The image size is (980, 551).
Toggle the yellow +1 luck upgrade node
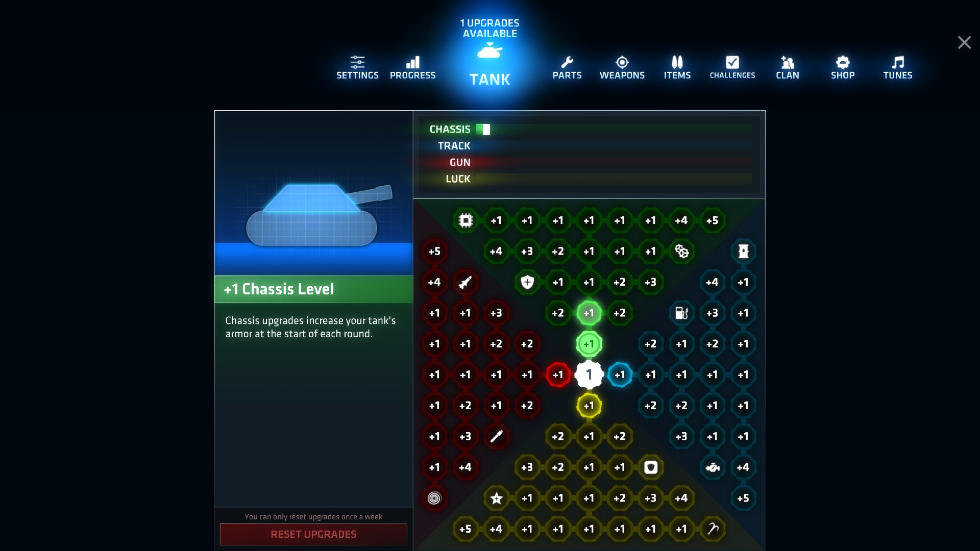pyautogui.click(x=589, y=405)
